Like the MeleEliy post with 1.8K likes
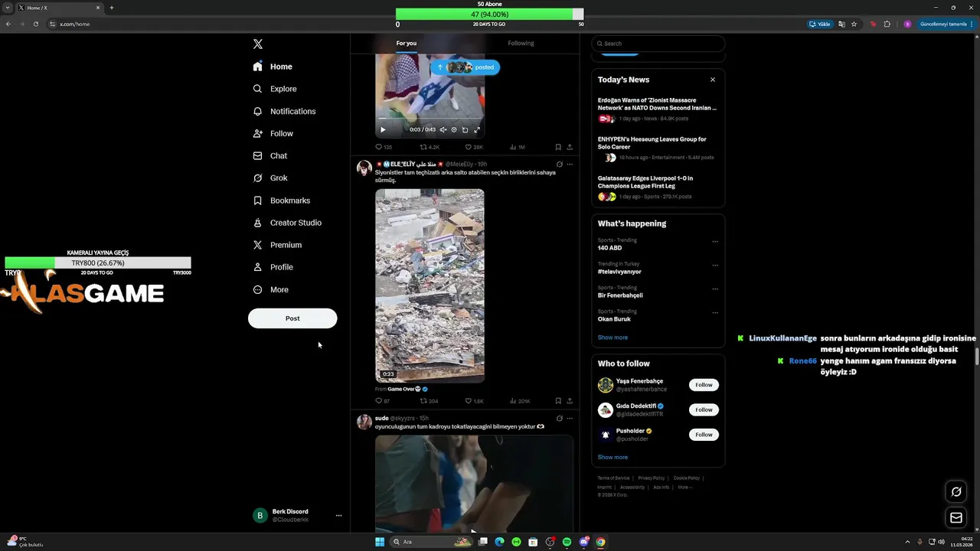 tap(474, 401)
